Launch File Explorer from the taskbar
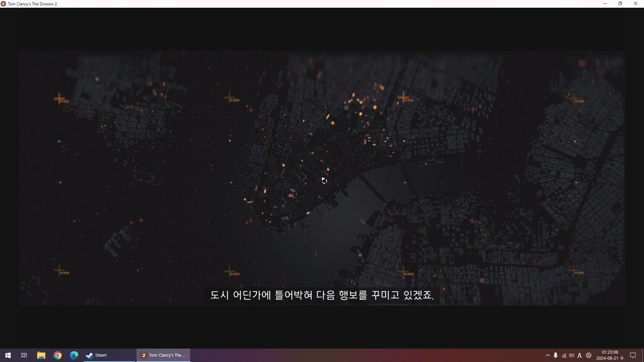Viewport: 644px width, 362px height. pyautogui.click(x=41, y=355)
